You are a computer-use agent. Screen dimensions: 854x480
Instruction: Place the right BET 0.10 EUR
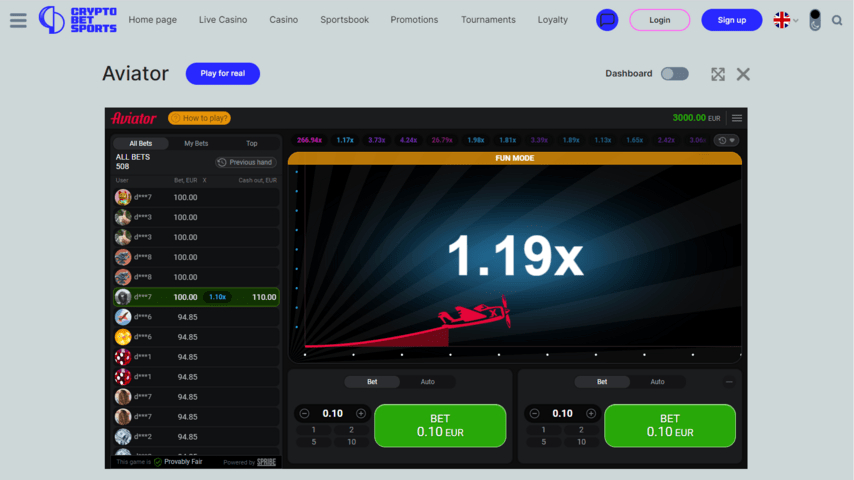tap(670, 426)
